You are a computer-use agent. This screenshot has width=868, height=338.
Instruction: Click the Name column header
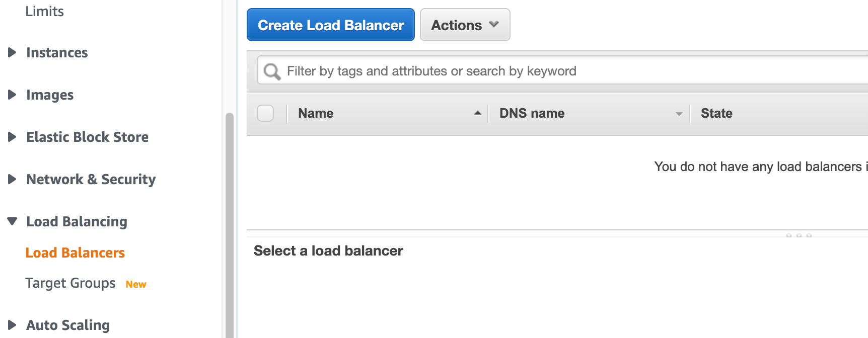pyautogui.click(x=316, y=113)
